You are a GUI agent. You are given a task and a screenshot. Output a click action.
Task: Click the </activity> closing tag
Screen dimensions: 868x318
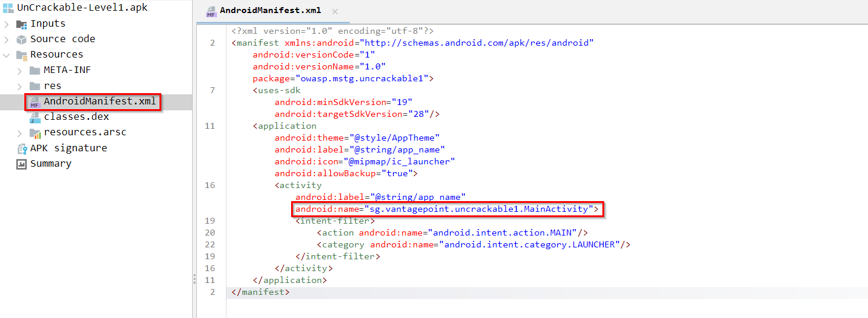coord(304,268)
